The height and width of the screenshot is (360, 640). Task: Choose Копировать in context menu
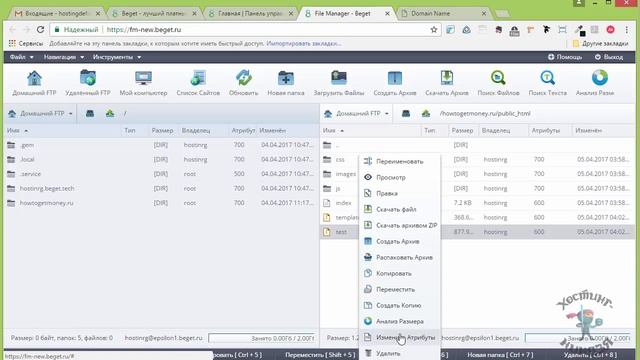(400, 273)
